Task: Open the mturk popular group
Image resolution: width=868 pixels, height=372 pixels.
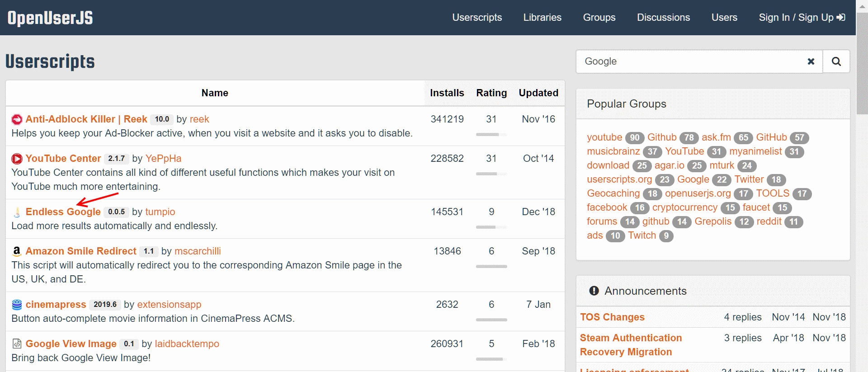Action: [x=722, y=165]
